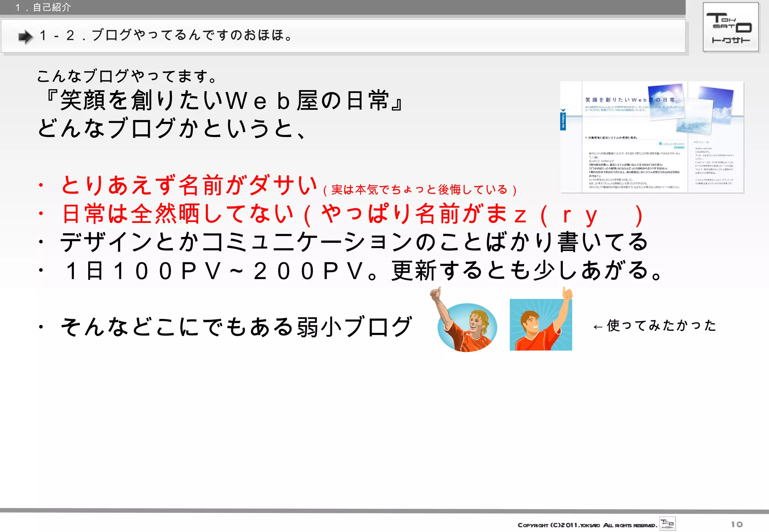Click the 'Follow me' tab in the blog screenshot
The image size is (769, 532).
[563, 120]
